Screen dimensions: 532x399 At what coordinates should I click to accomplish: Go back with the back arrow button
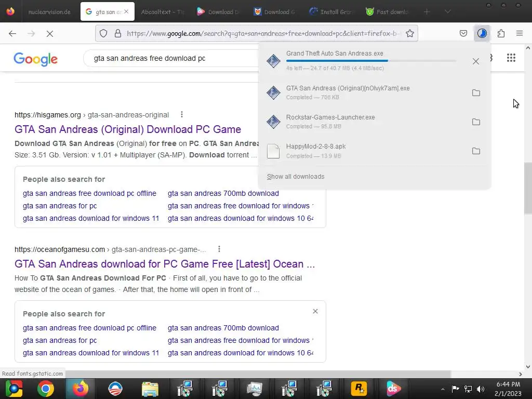pyautogui.click(x=12, y=33)
